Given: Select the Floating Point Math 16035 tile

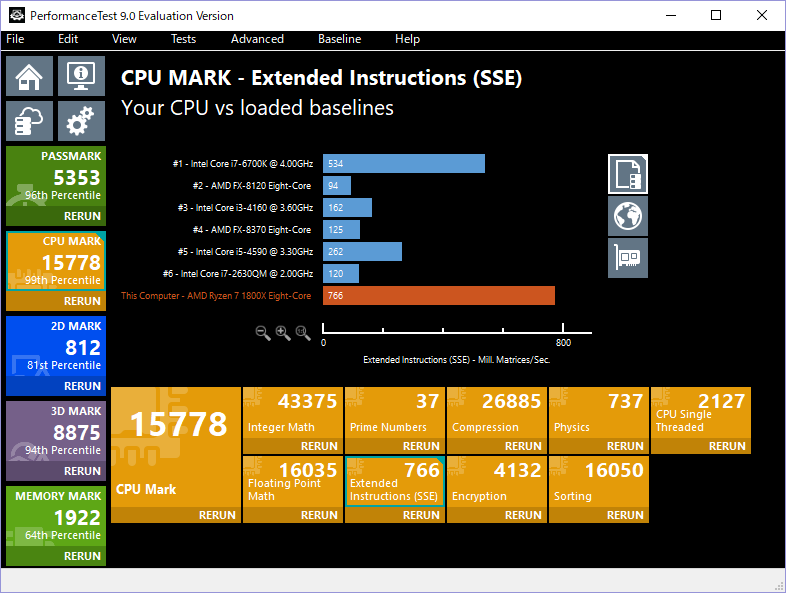Looking at the screenshot, I should point(293,481).
